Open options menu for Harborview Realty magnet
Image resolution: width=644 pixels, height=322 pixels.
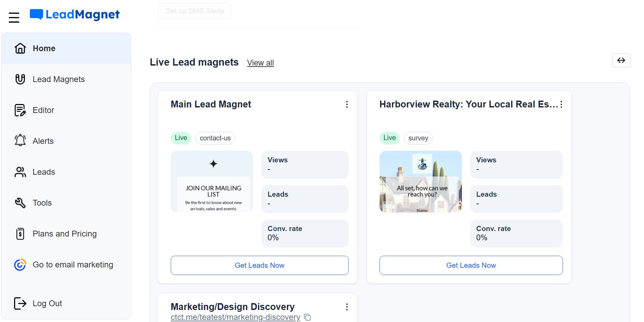(x=562, y=104)
